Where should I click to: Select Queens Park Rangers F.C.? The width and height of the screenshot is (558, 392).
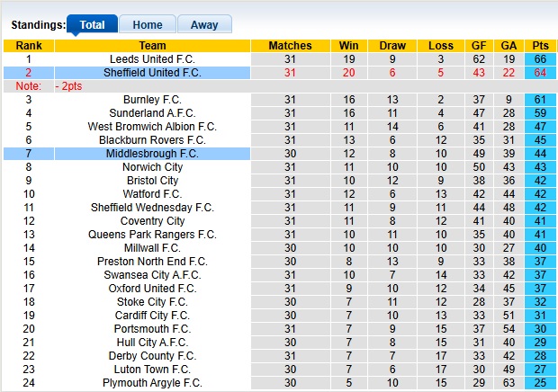tap(152, 235)
